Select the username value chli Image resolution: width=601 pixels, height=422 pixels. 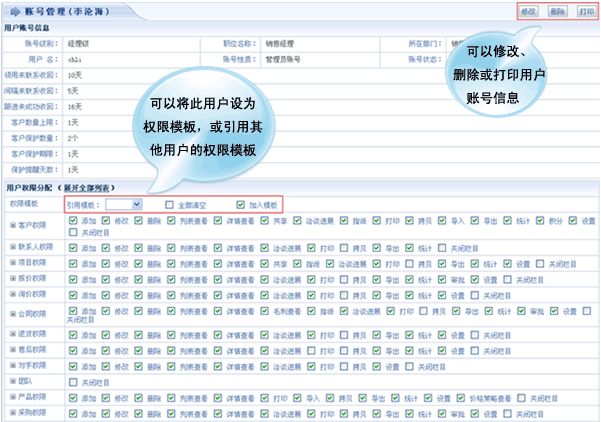[x=74, y=60]
